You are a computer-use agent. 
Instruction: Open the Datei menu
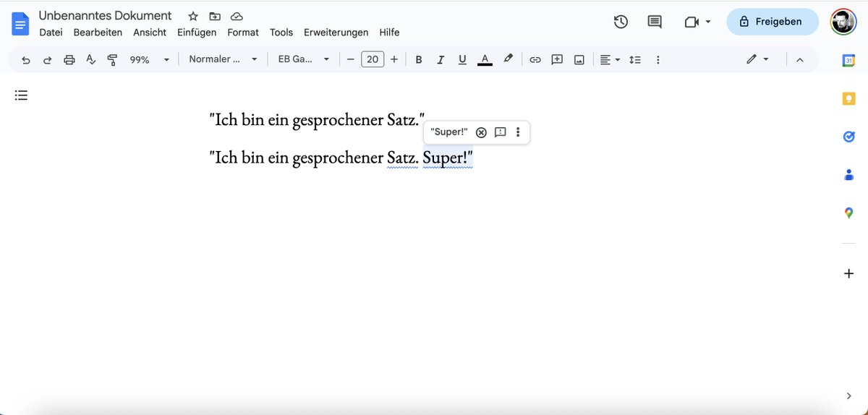(51, 33)
